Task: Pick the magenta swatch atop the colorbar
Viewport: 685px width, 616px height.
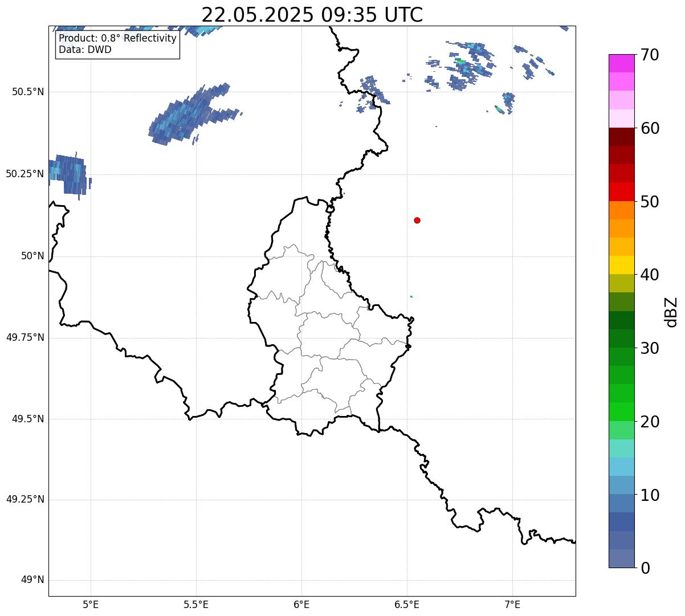Action: [621, 63]
